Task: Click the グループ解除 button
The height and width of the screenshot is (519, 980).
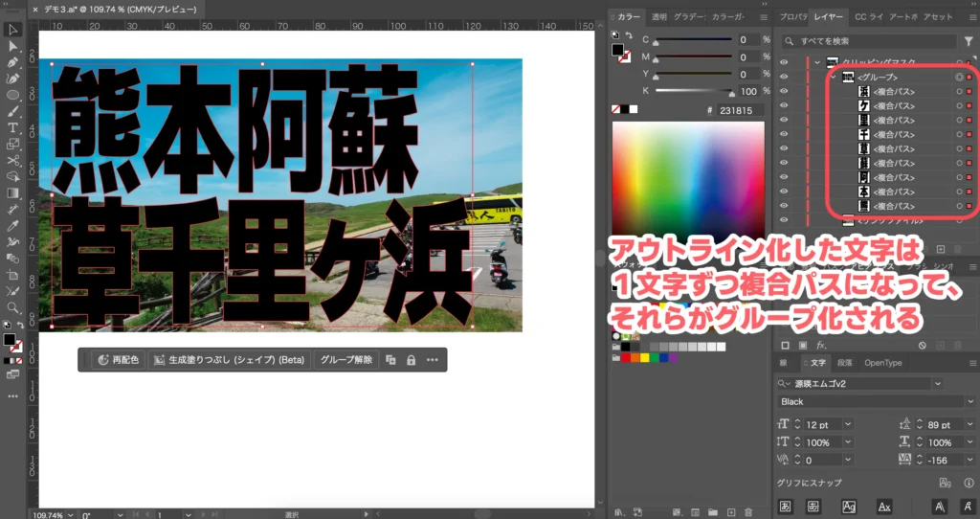Action: coord(345,360)
